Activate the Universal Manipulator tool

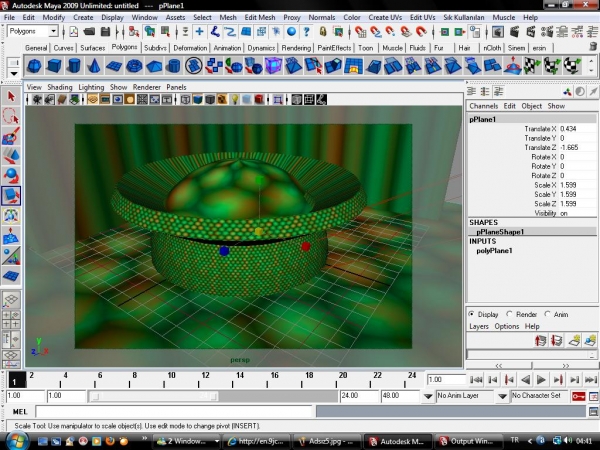pyautogui.click(x=11, y=215)
